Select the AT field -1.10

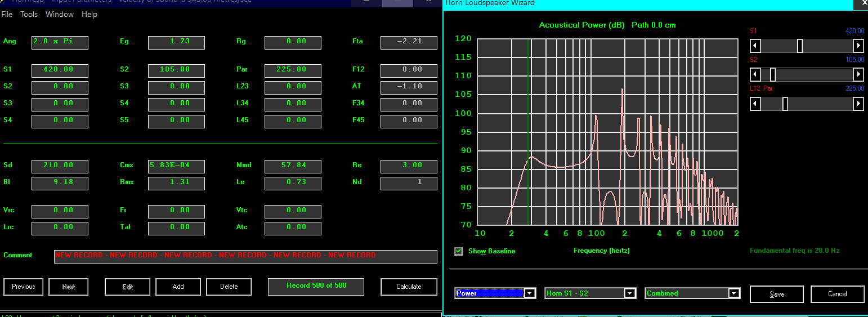(x=409, y=87)
